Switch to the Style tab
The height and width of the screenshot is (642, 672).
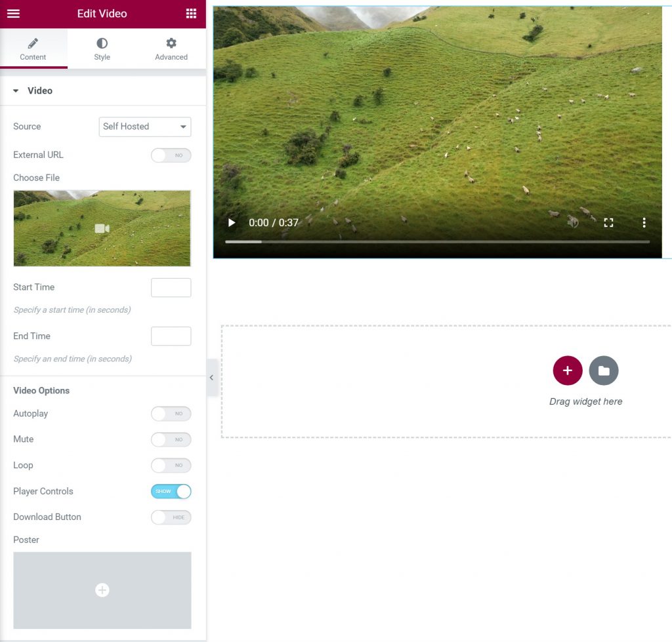tap(102, 49)
